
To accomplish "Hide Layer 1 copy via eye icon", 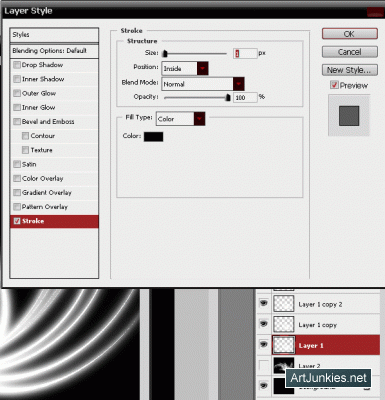I will tap(263, 324).
